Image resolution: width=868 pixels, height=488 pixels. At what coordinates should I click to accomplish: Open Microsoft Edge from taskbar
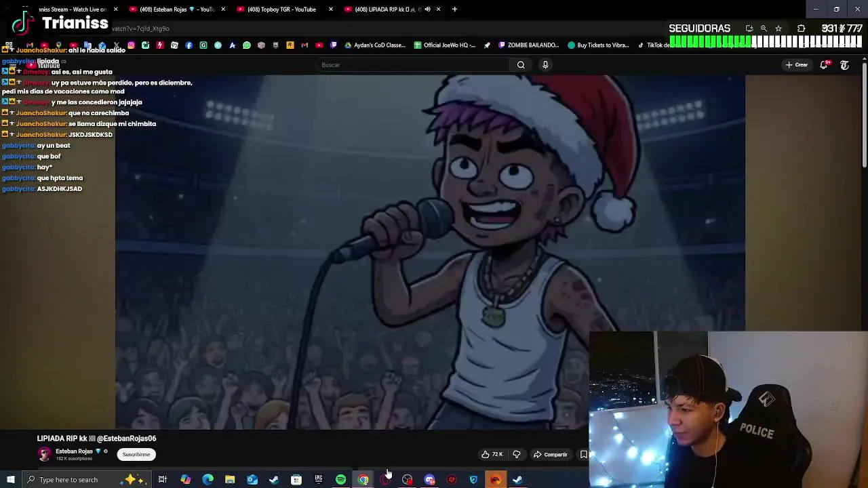(x=208, y=480)
